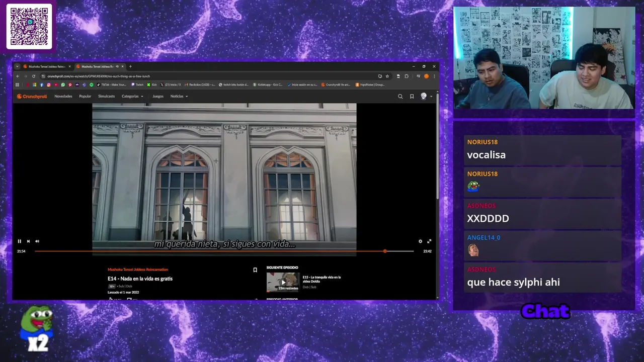Image resolution: width=644 pixels, height=362 pixels.
Task: Open TikTok - Make Your bookmark
Action: [112, 84]
